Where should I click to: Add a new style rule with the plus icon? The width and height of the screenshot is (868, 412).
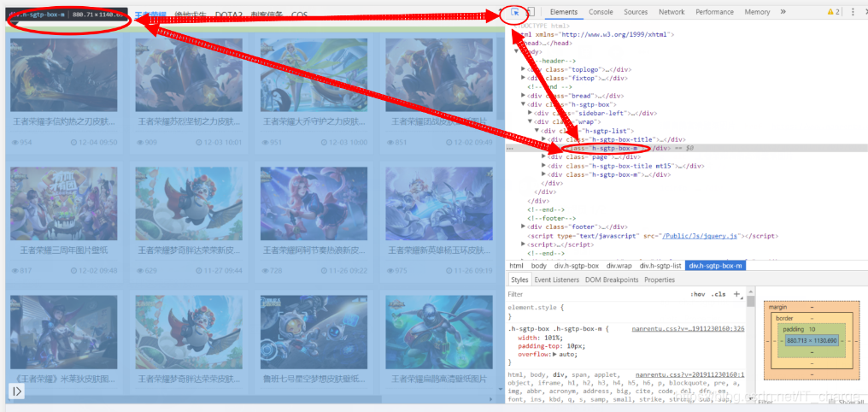pos(736,294)
